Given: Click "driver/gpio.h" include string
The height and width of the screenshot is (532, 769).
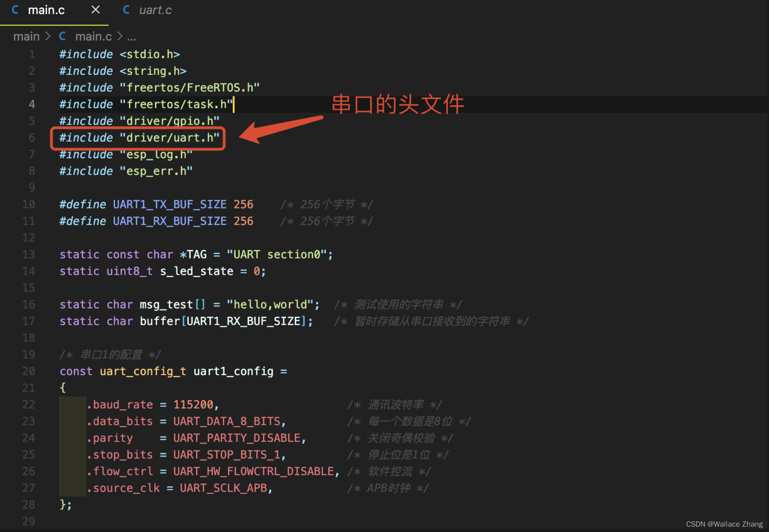Looking at the screenshot, I should coord(170,121).
